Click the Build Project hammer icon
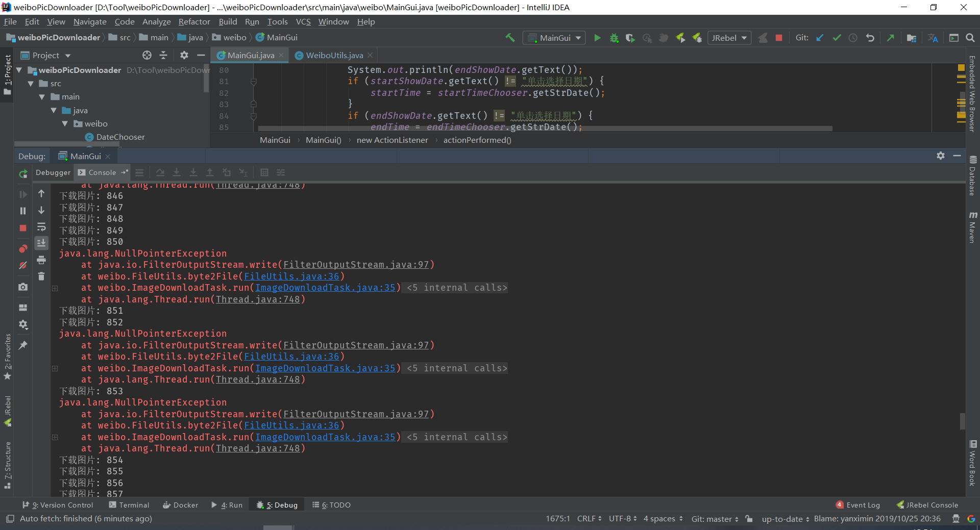This screenshot has width=980, height=530. click(510, 38)
